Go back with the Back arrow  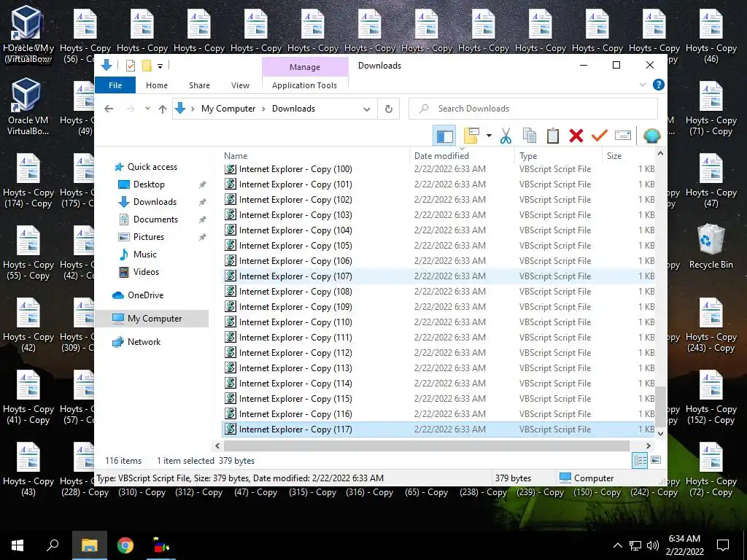109,109
